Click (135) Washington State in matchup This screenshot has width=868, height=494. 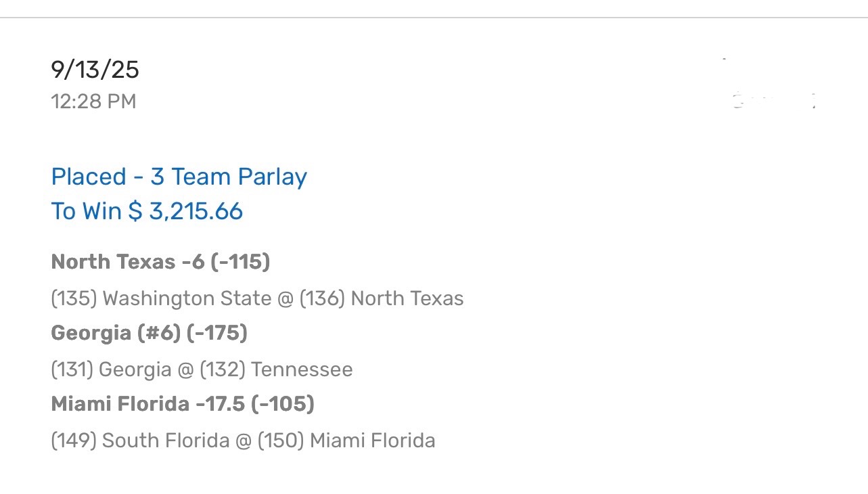click(161, 298)
